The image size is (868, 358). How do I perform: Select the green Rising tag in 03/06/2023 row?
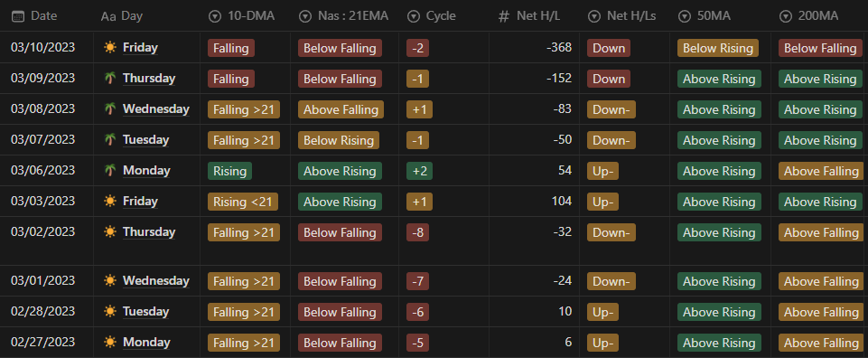point(229,171)
